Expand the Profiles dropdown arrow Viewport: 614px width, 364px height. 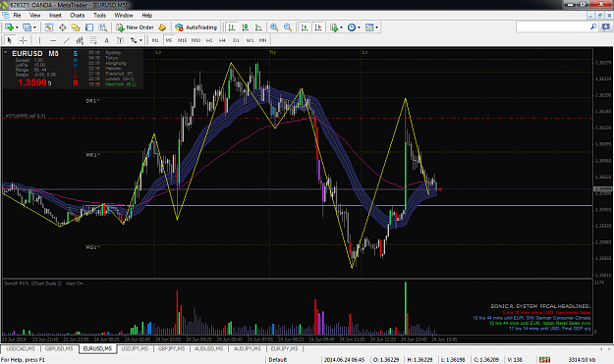34,27
